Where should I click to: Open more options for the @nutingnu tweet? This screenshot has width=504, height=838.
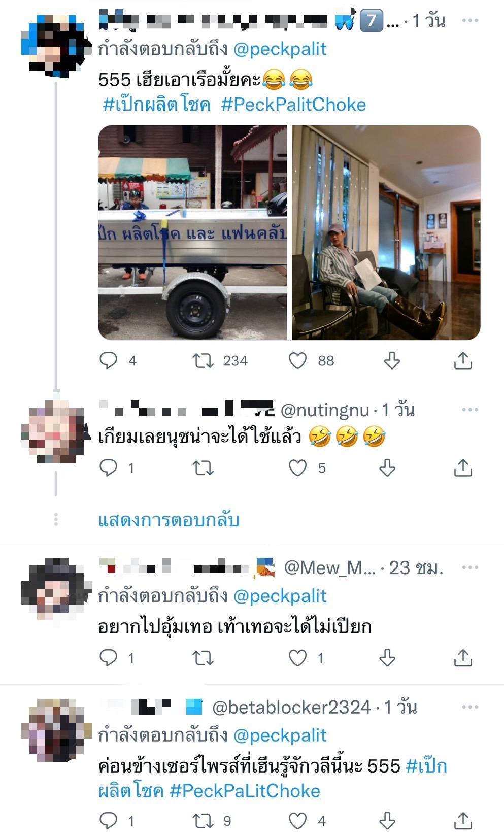470,410
